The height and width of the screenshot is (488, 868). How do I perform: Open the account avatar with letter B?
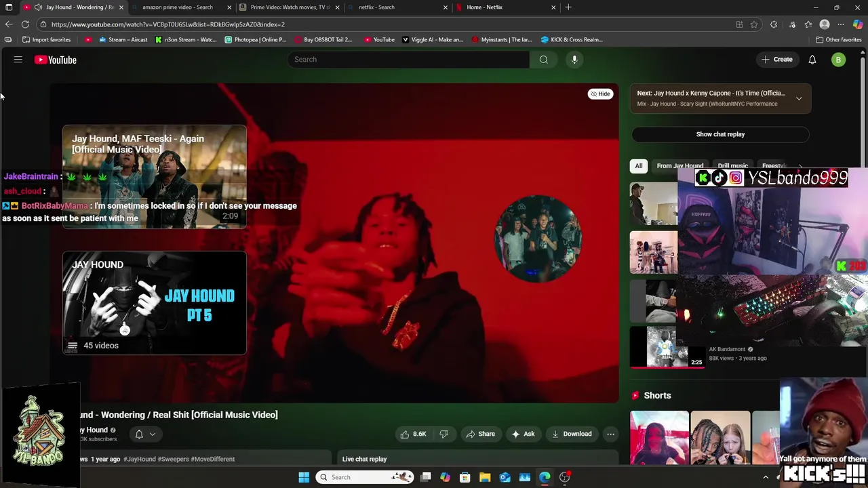click(838, 60)
